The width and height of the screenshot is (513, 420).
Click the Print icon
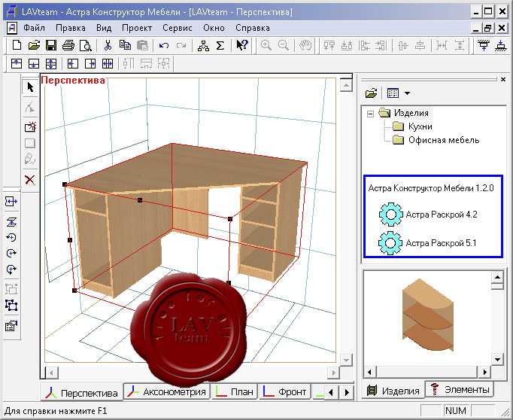68,45
